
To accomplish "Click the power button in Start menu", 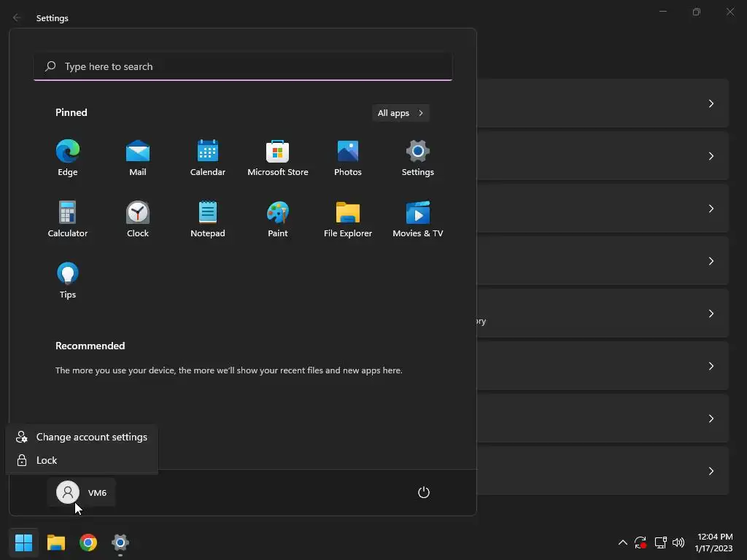I will 424,492.
